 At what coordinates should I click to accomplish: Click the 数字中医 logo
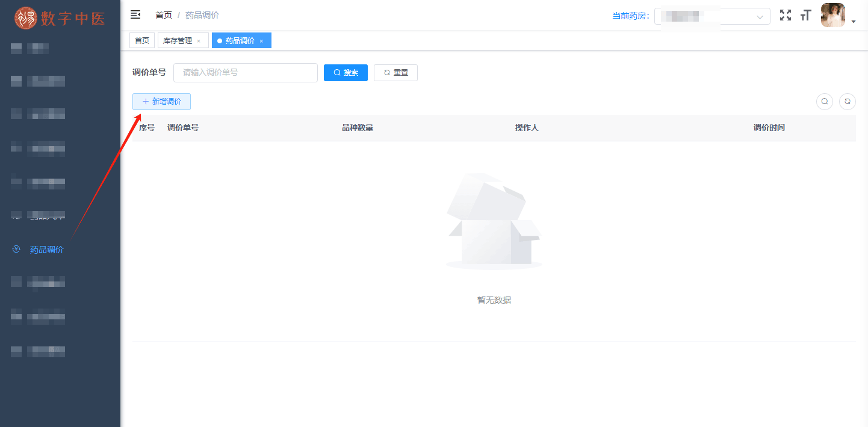pyautogui.click(x=60, y=18)
